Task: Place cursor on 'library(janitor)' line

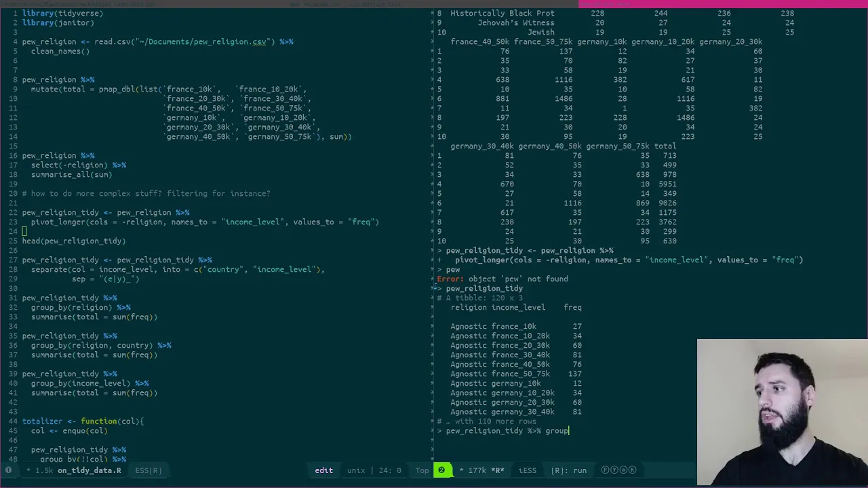Action: 58,22
